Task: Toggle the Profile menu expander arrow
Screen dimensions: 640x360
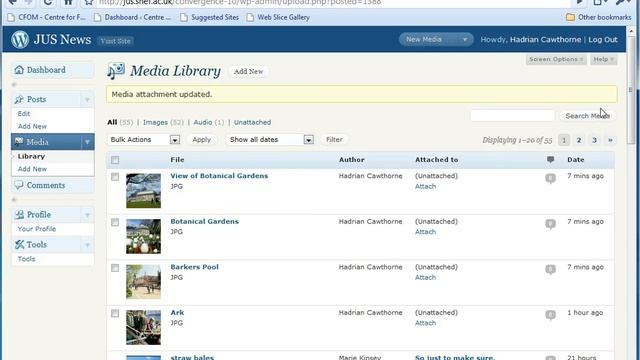Action: pos(87,215)
